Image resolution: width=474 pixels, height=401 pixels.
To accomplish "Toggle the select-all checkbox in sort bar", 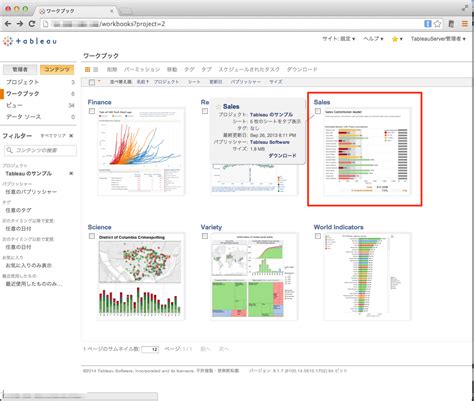I will [92, 82].
